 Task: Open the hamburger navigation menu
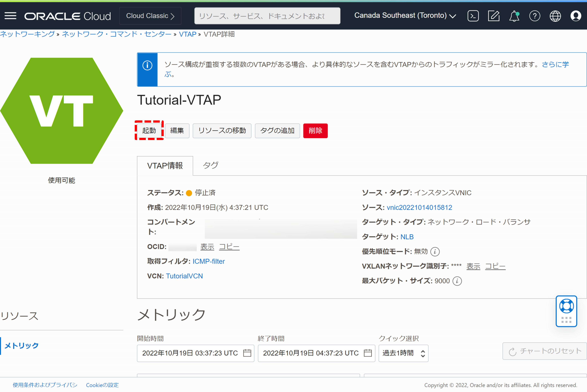click(x=10, y=16)
